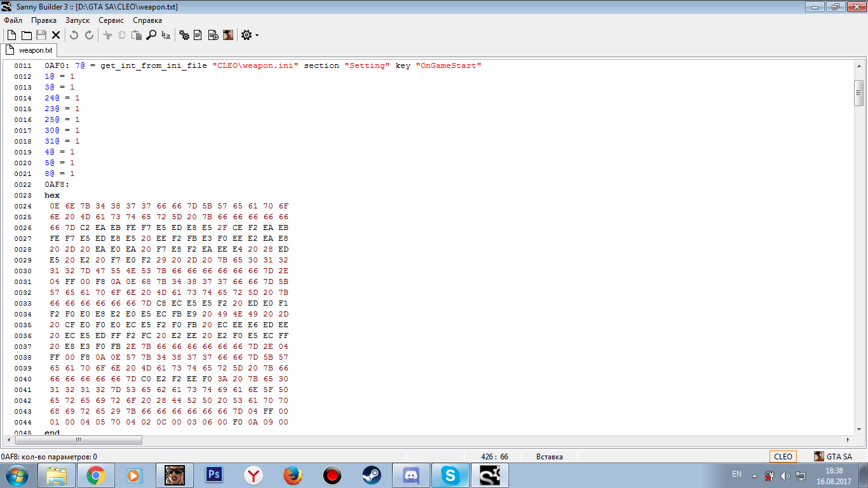The image size is (868, 488).
Task: Open Find with the magnifier icon
Action: 151,36
